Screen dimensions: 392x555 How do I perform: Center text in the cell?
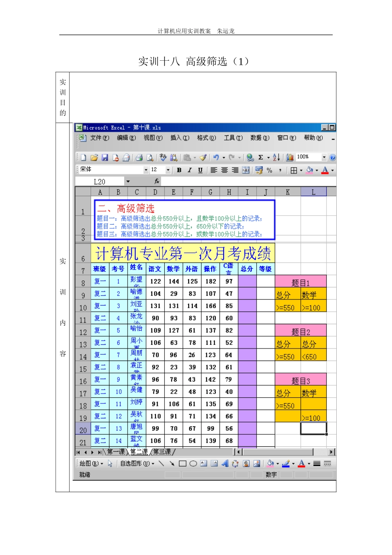pyautogui.click(x=224, y=170)
